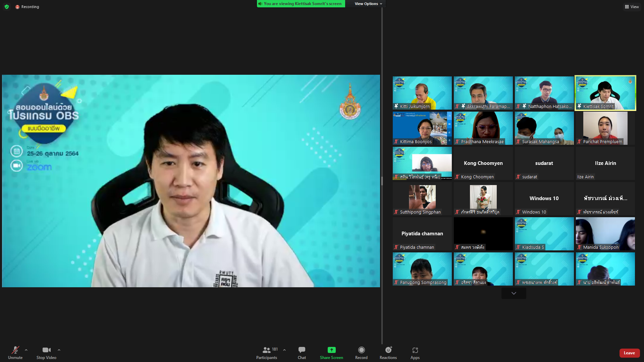Unmute the microphone
Image resolution: width=644 pixels, height=362 pixels.
click(15, 353)
